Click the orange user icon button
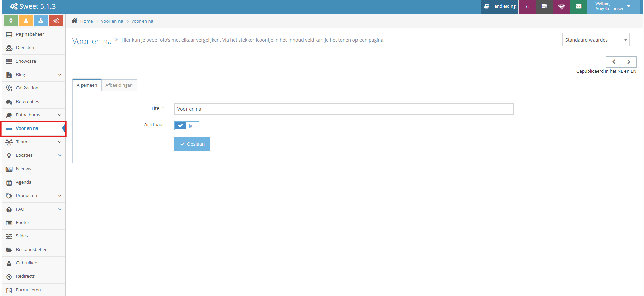The image size is (644, 296). [26, 21]
